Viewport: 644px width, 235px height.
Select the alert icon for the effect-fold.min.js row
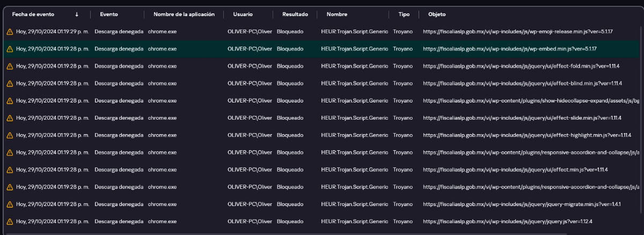(10, 67)
